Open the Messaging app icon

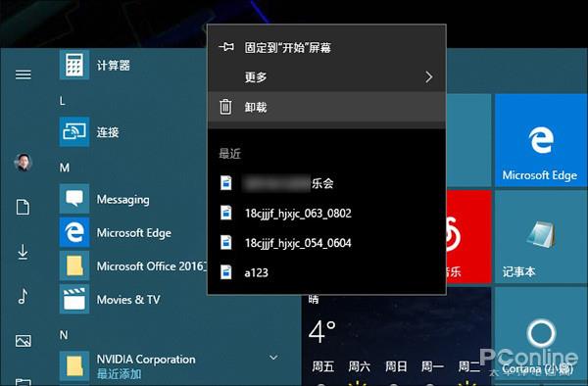click(74, 199)
